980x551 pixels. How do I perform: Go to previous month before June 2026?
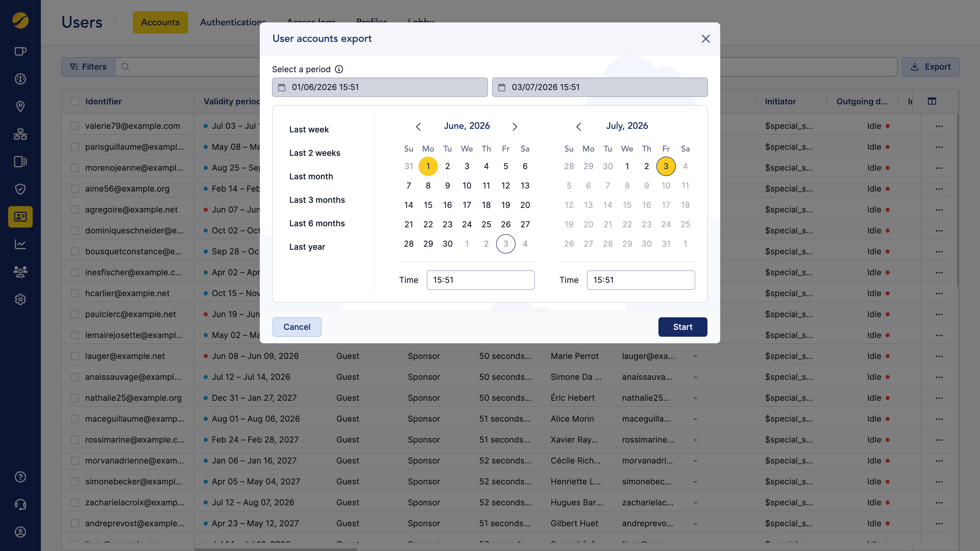coord(419,127)
